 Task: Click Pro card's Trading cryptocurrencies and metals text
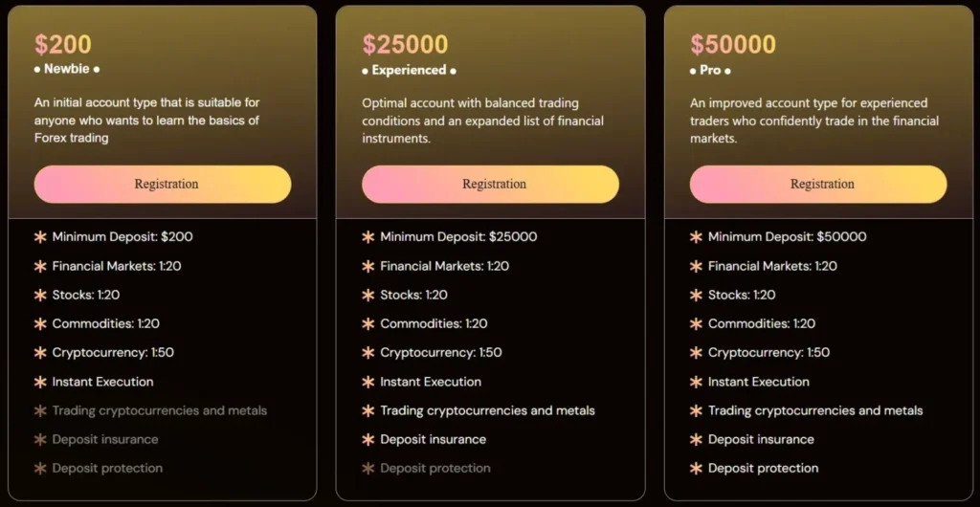(x=815, y=410)
